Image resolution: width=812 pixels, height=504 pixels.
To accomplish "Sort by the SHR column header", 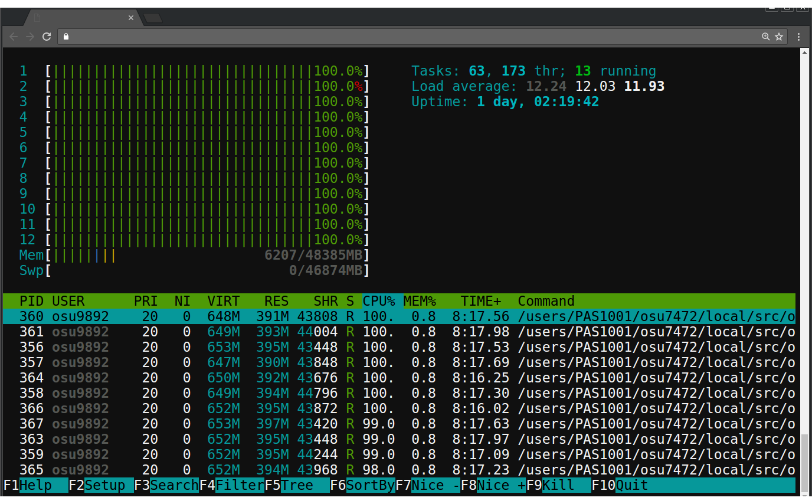I will (x=326, y=301).
